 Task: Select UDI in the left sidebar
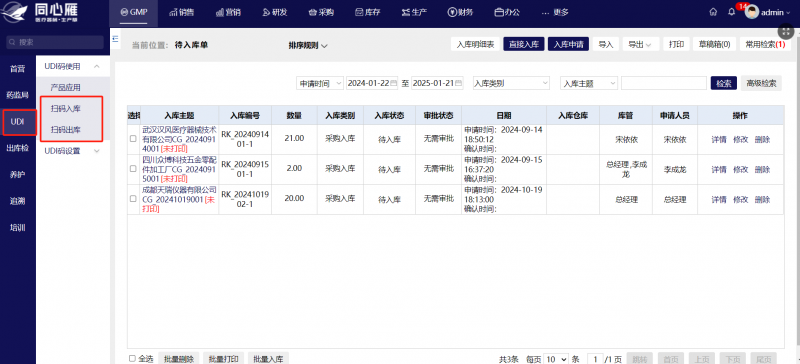click(x=18, y=122)
